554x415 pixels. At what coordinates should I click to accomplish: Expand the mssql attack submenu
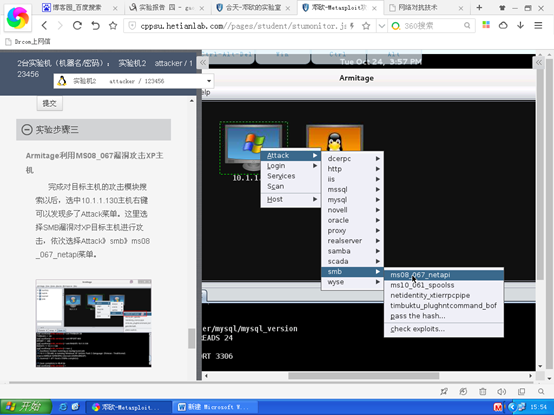(352, 189)
